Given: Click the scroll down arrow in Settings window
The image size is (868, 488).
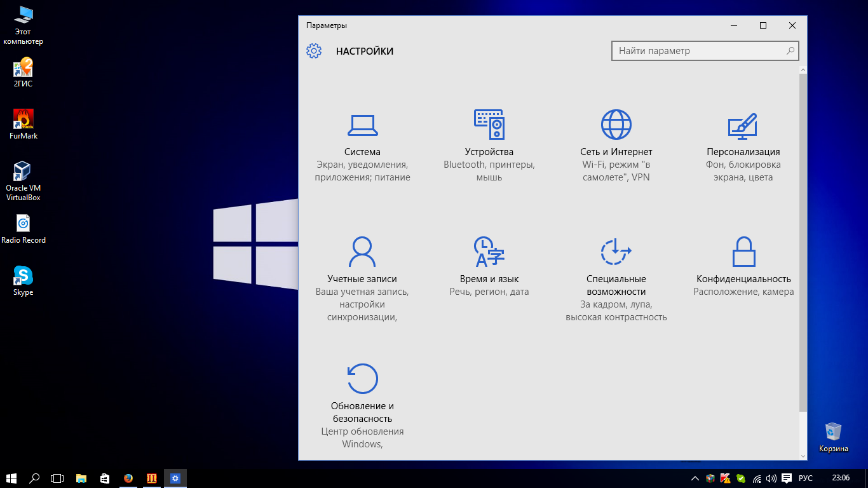Looking at the screenshot, I should [x=803, y=456].
